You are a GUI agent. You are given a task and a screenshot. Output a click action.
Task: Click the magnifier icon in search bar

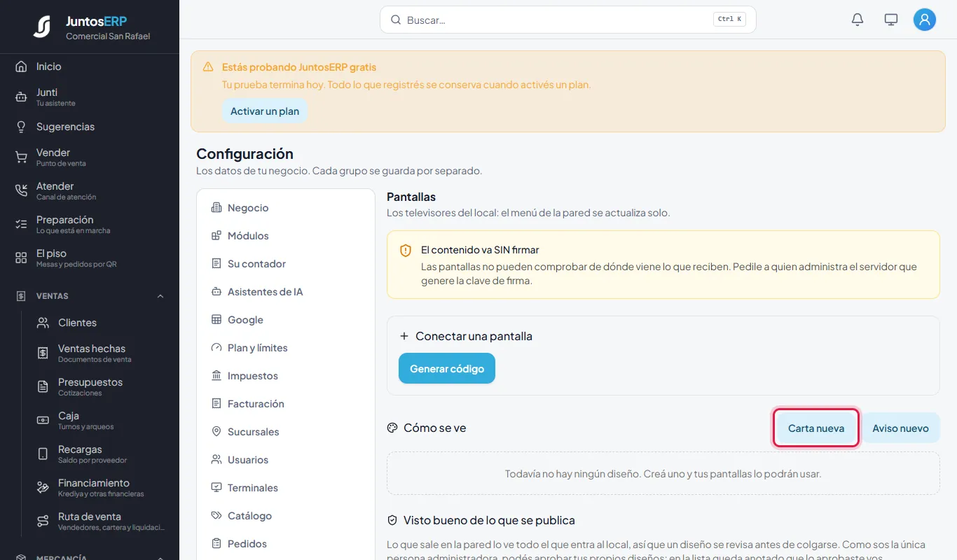click(396, 20)
